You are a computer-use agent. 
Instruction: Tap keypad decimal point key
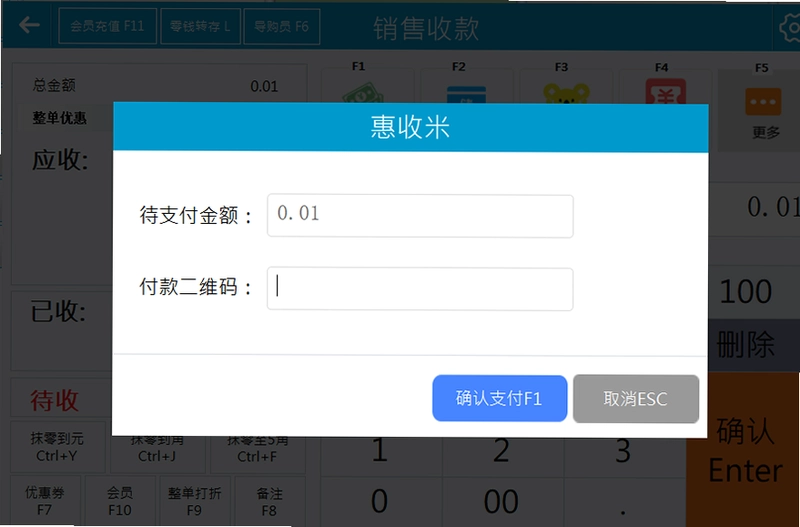(623, 501)
